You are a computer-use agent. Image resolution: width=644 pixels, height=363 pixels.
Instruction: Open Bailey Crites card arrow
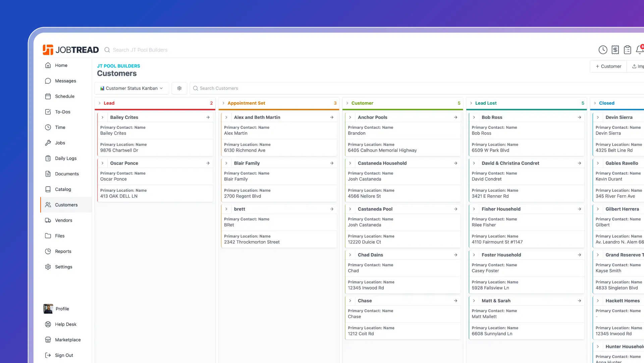coord(208,117)
